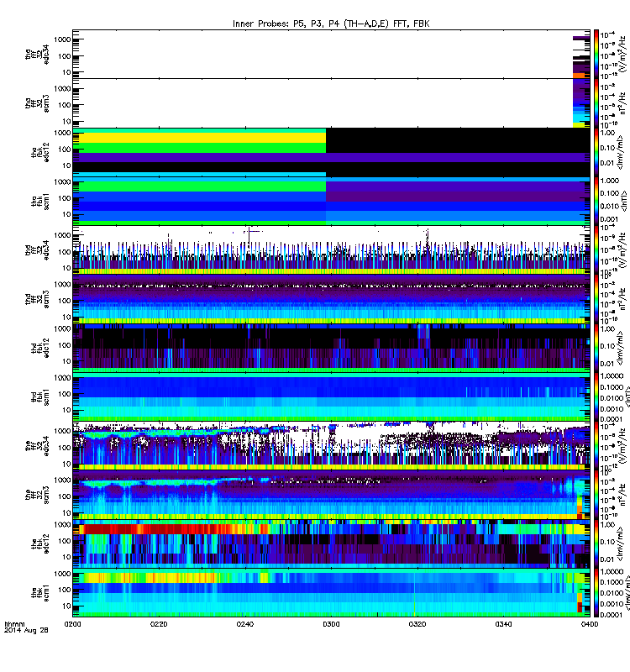
Task: Click the yellow band in tha fbk edc12 spectrogram
Action: pyautogui.click(x=199, y=138)
